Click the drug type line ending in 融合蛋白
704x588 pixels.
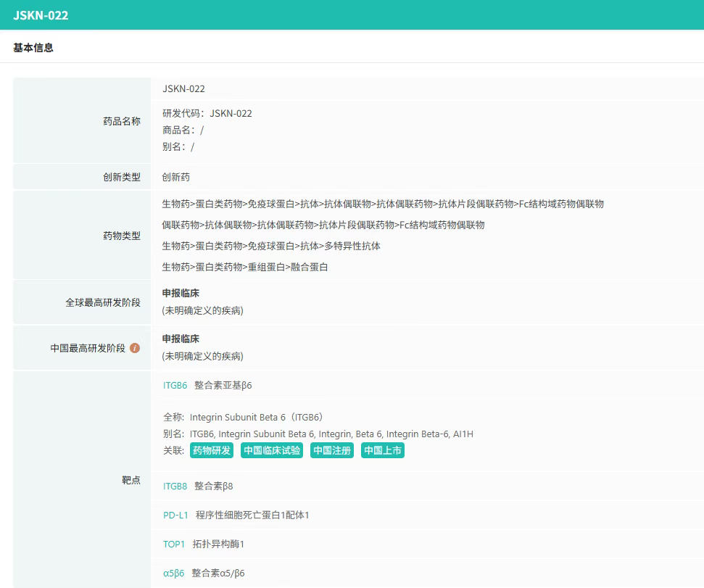click(245, 267)
